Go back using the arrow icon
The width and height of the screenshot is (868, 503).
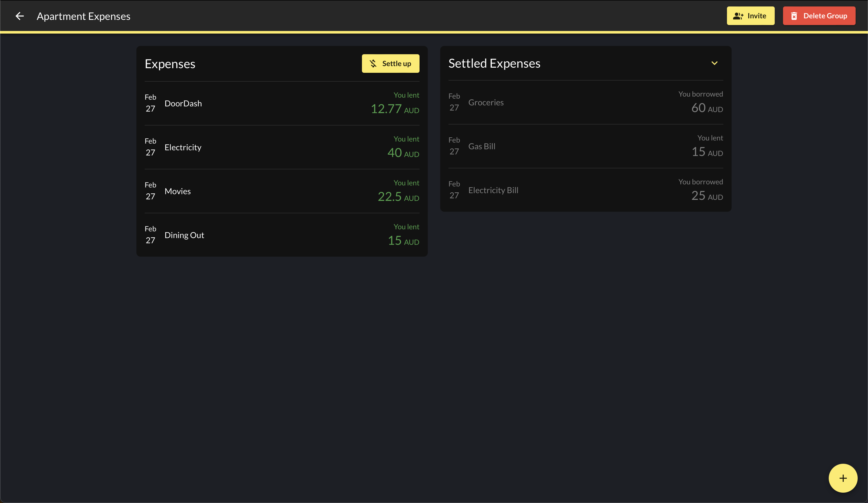coord(20,16)
